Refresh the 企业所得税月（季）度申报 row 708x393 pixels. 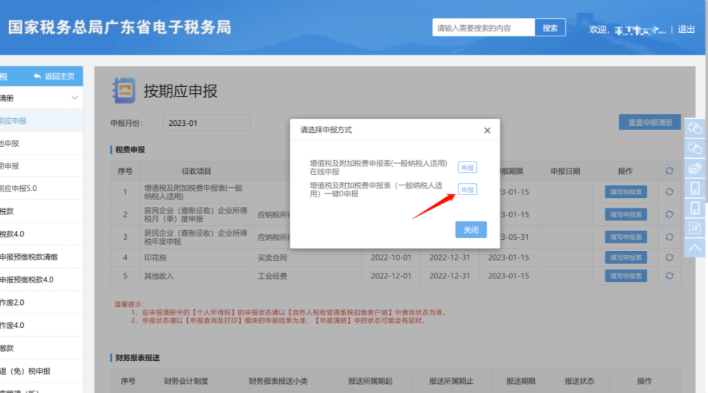[x=669, y=215]
